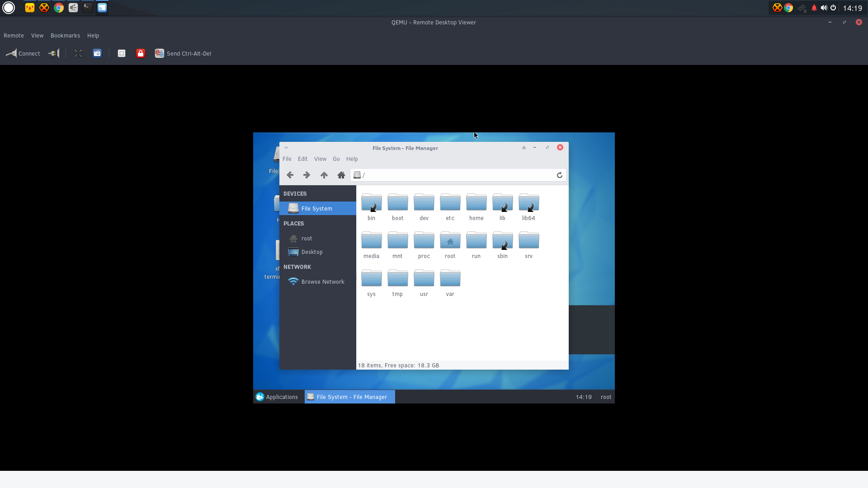Image resolution: width=868 pixels, height=488 pixels.
Task: Go to home folder via house icon
Action: pyautogui.click(x=341, y=175)
